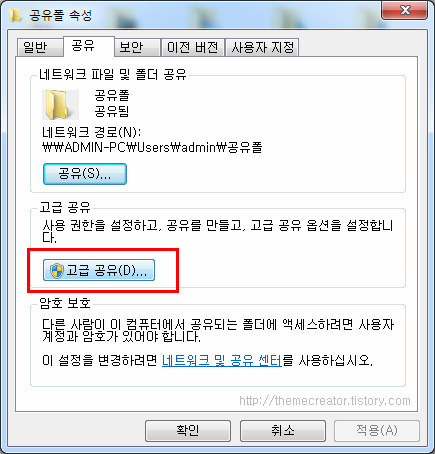Click the 적용(A) button

377,431
